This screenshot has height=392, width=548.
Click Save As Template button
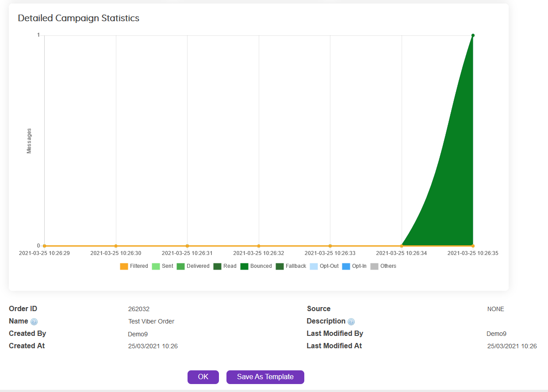point(265,377)
